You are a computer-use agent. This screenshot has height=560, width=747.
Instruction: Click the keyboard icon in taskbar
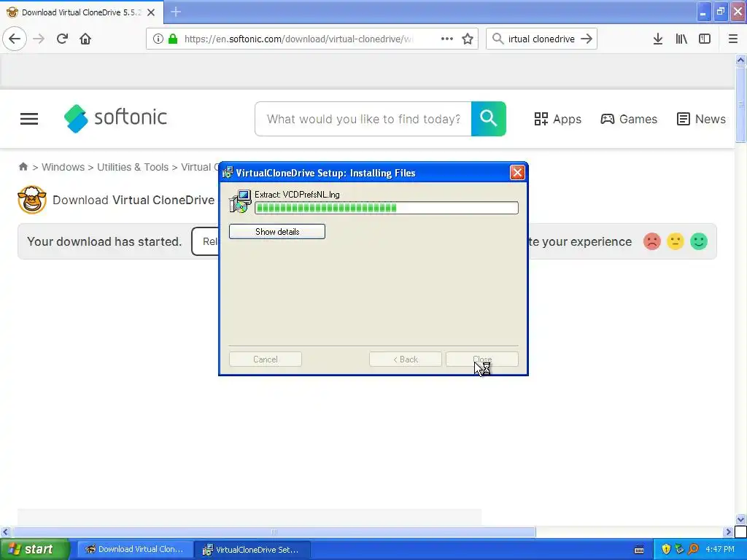pos(639,550)
